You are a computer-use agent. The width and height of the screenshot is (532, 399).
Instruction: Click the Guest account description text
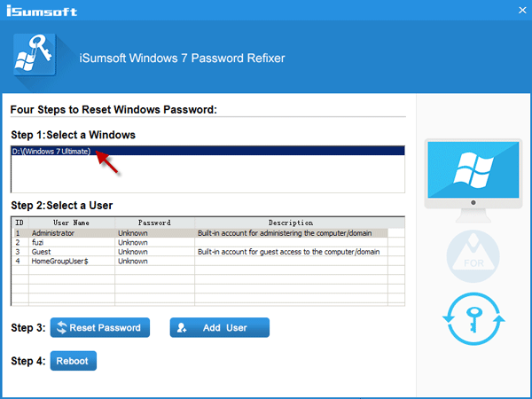coord(288,252)
